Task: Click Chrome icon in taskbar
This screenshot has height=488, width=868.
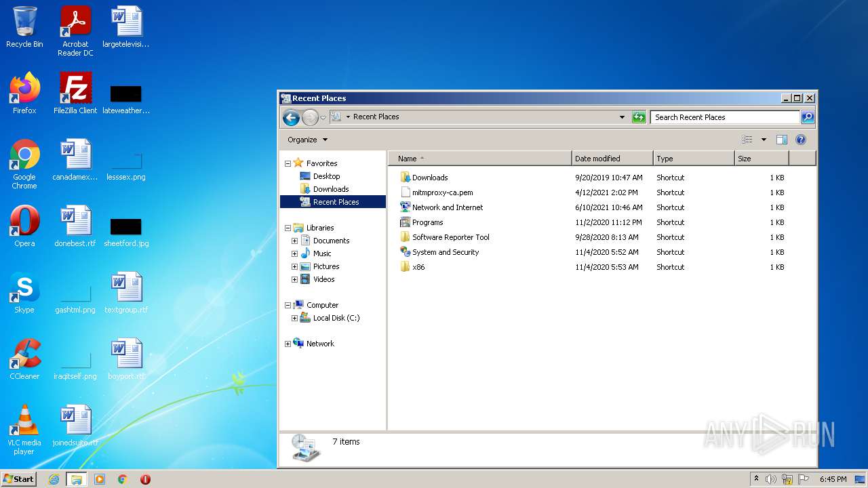Action: click(123, 479)
